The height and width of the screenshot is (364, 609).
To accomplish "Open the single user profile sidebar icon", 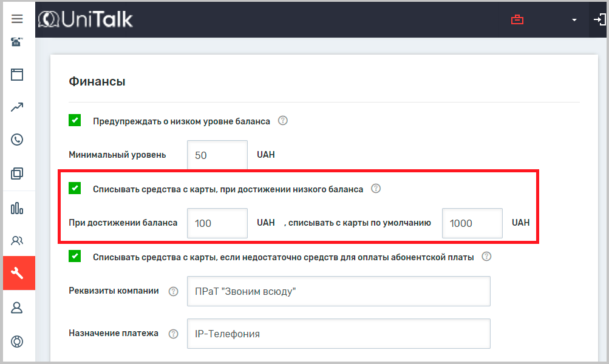I will click(x=17, y=308).
